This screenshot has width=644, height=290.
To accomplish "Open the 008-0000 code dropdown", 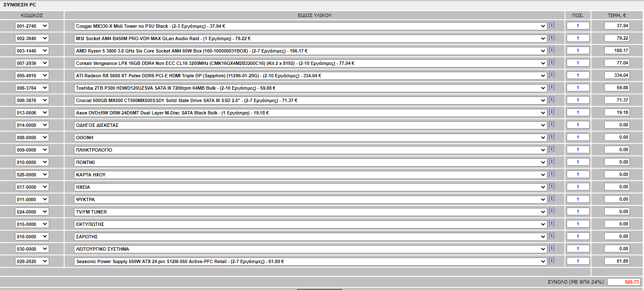I will (32, 138).
